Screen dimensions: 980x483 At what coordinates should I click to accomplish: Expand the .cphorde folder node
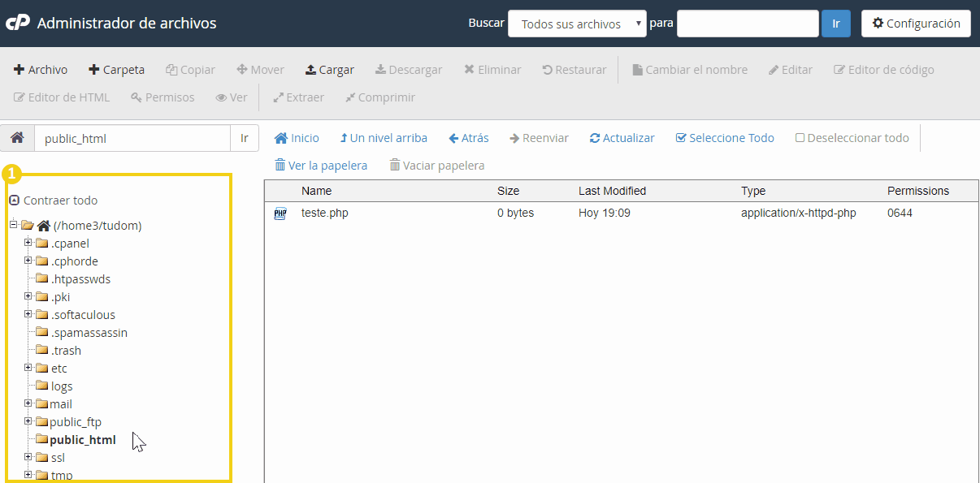[28, 261]
